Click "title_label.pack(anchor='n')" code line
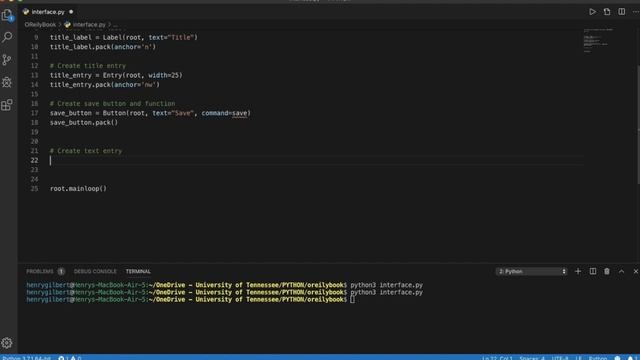The image size is (640, 360). pyautogui.click(x=103, y=47)
